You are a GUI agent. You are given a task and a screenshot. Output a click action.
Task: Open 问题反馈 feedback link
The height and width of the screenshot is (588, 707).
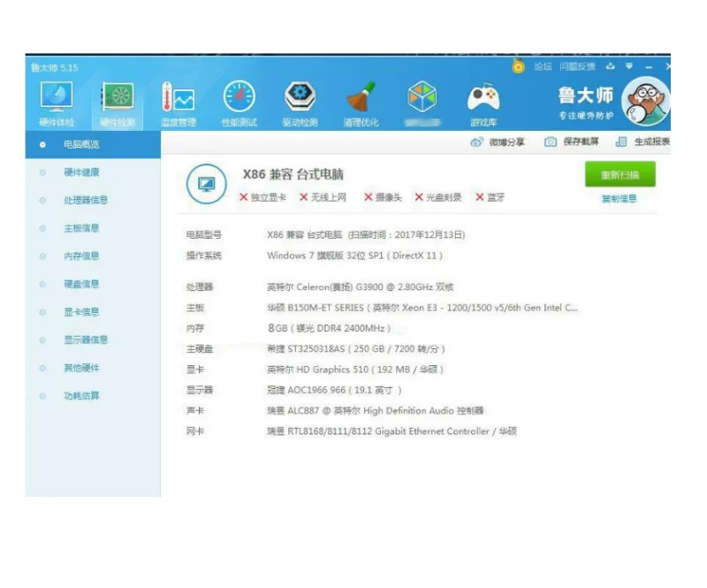576,67
